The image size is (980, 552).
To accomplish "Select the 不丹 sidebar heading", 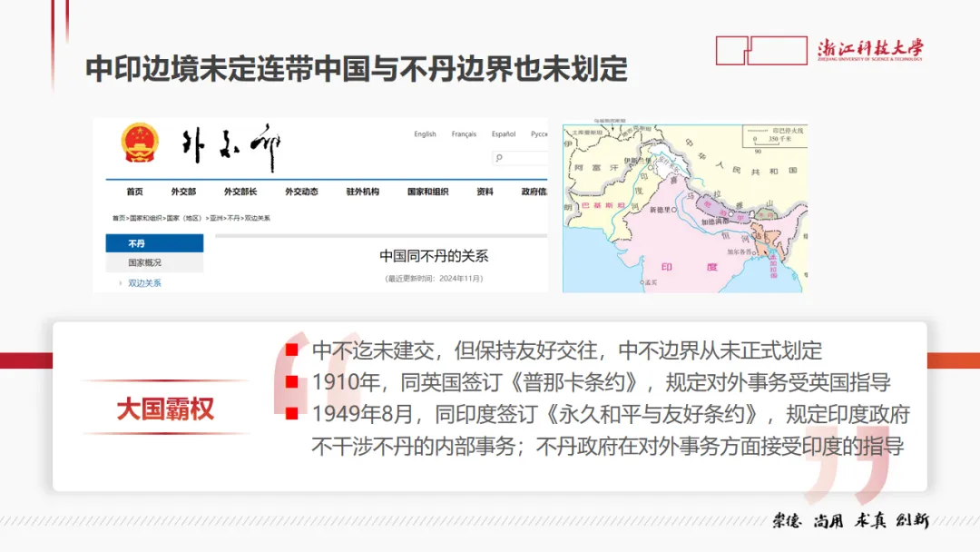I will [x=154, y=243].
